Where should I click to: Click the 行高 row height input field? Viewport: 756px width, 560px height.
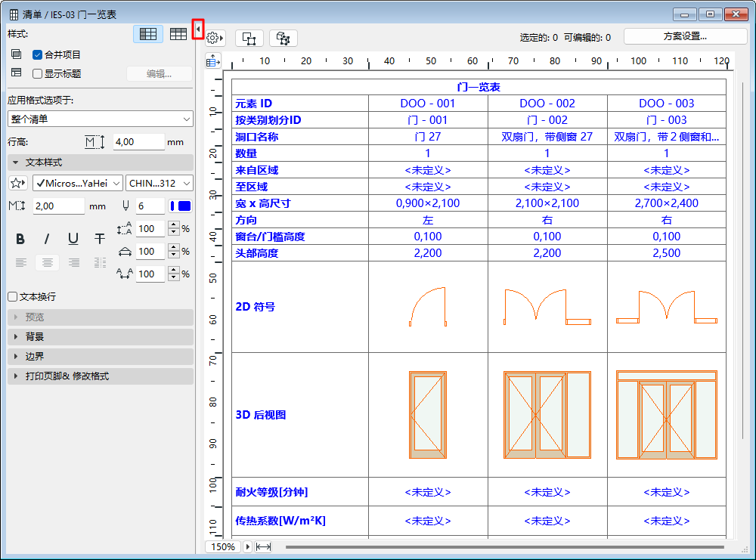coord(138,141)
